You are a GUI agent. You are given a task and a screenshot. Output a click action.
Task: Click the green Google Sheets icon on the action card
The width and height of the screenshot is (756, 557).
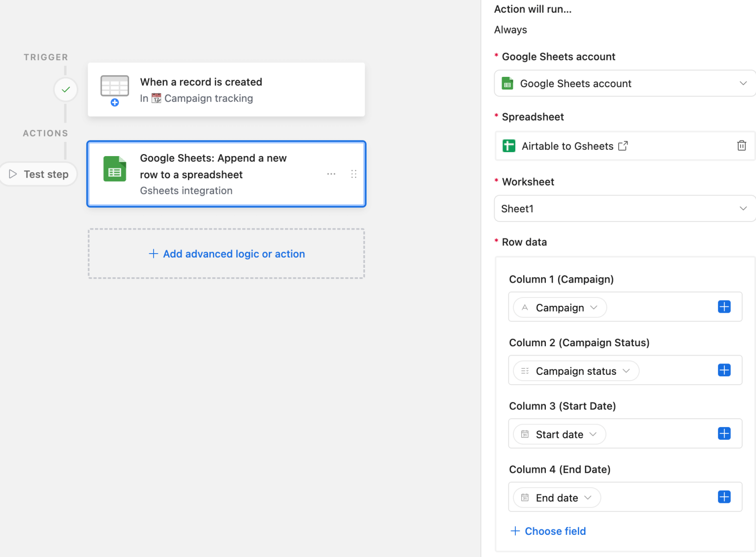(x=114, y=169)
